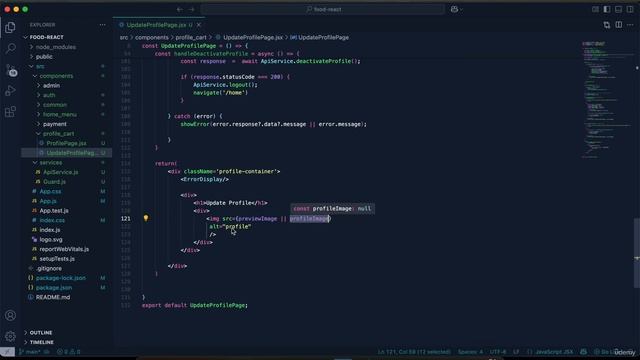Click the lightbulb code action on line 121
The width and height of the screenshot is (640, 360).
pyautogui.click(x=146, y=218)
